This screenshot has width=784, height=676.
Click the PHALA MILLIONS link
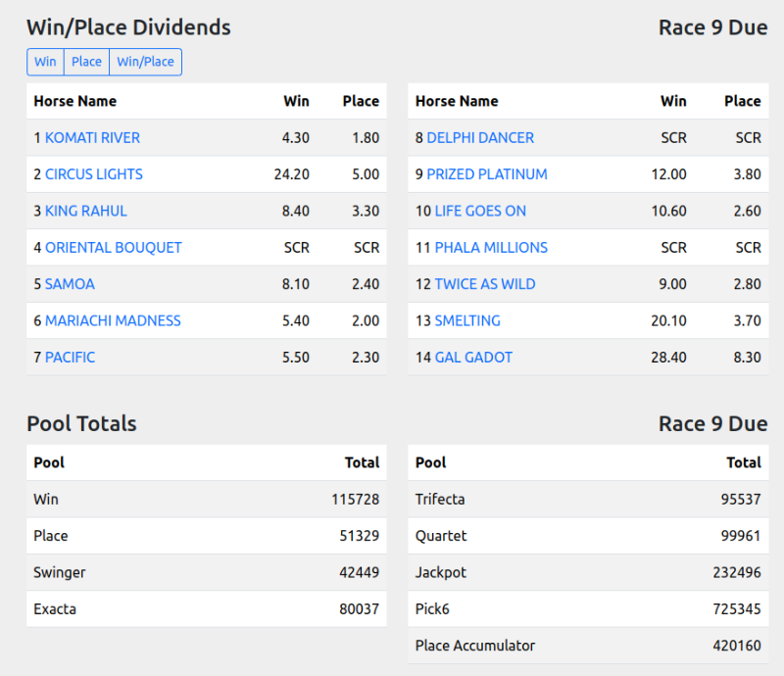[x=491, y=248]
